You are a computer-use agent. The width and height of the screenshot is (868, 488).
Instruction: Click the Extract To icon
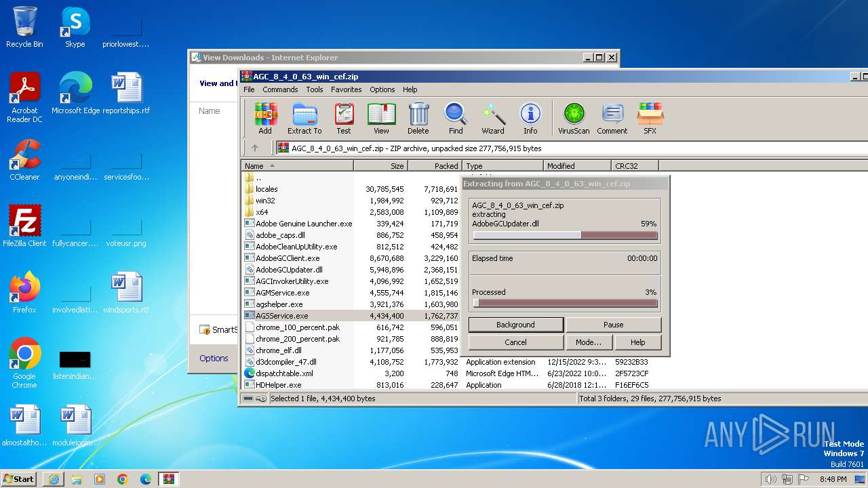(x=304, y=119)
